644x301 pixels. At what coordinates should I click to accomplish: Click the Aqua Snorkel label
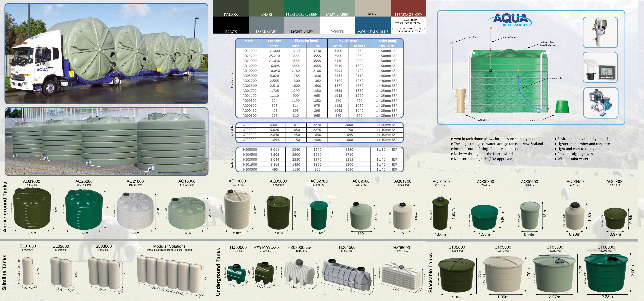point(556,78)
